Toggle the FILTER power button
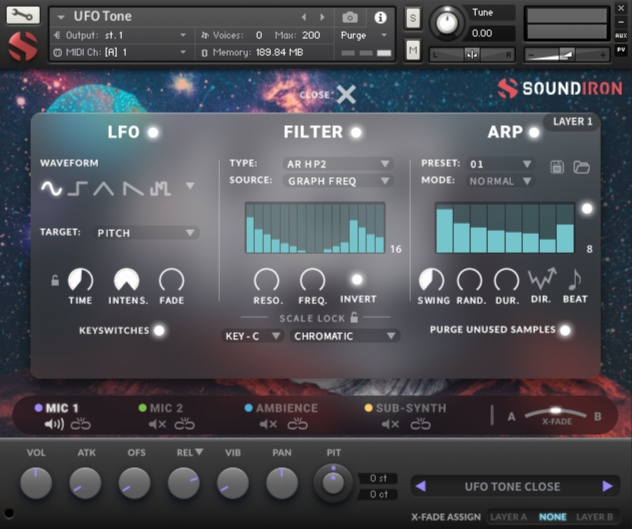632x529 pixels. coord(356,132)
